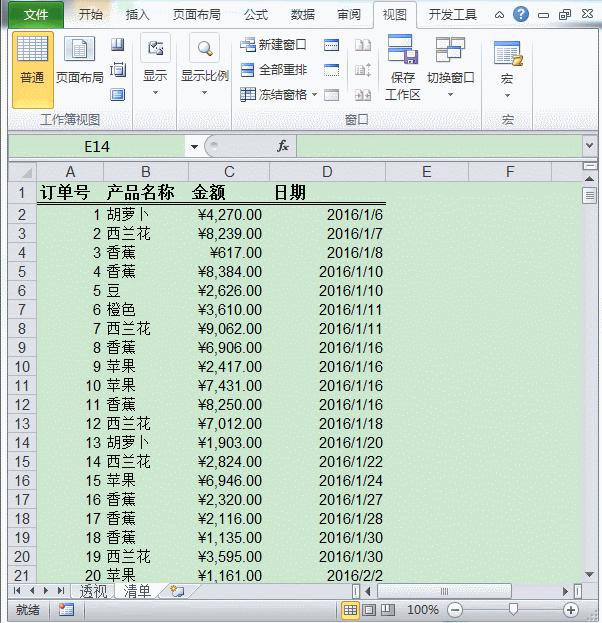Click the vertical scrollbar thumb
This screenshot has height=623, width=602.
tap(590, 195)
